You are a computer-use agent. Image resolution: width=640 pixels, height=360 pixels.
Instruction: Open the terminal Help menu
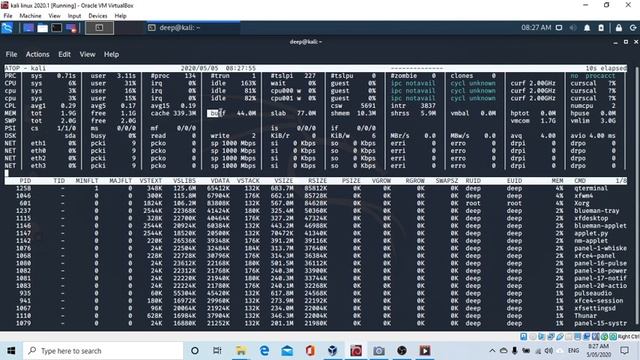point(111,54)
